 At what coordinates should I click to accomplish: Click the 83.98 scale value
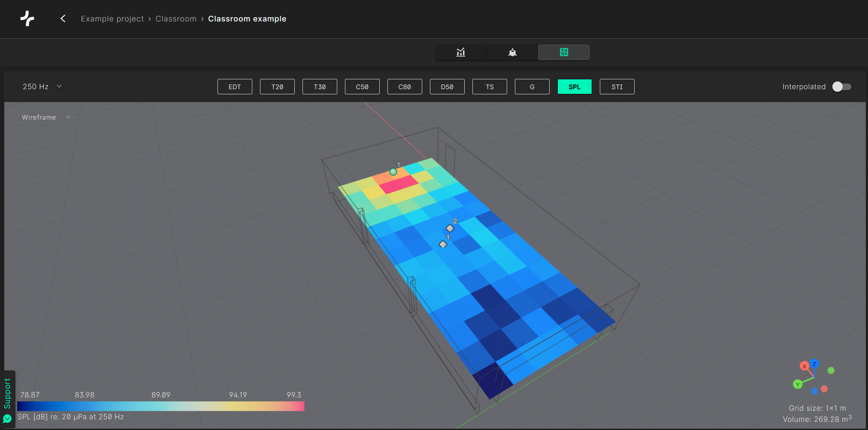point(85,395)
